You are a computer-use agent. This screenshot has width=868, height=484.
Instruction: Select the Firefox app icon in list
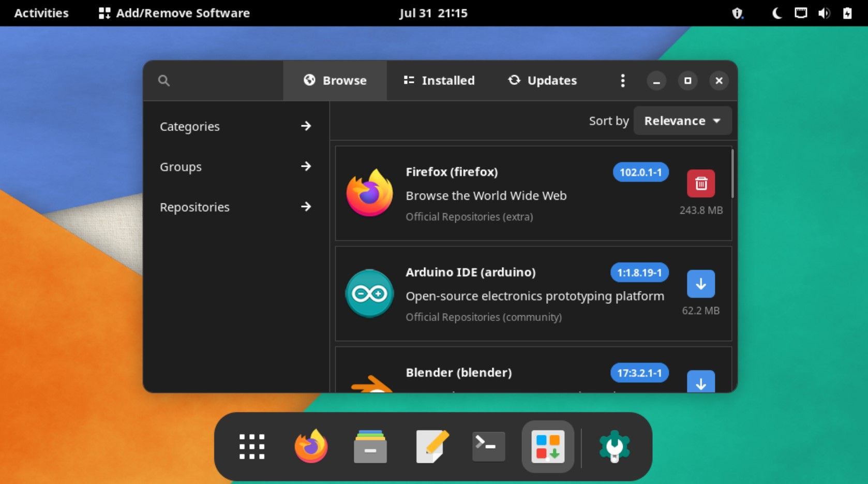coord(369,193)
